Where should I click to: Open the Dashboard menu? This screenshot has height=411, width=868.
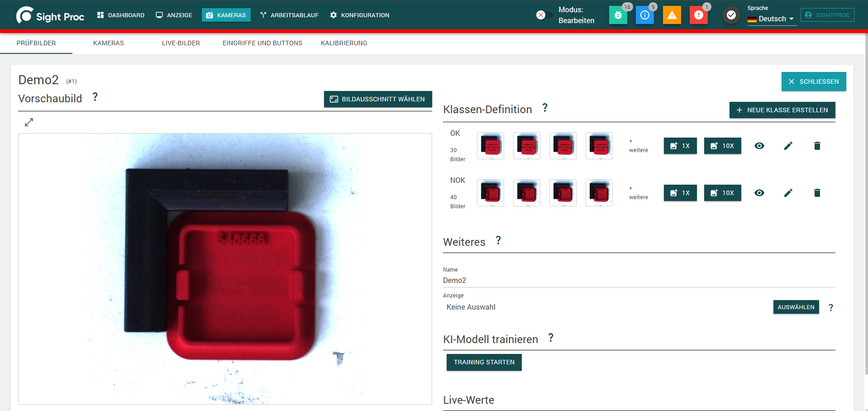(121, 15)
